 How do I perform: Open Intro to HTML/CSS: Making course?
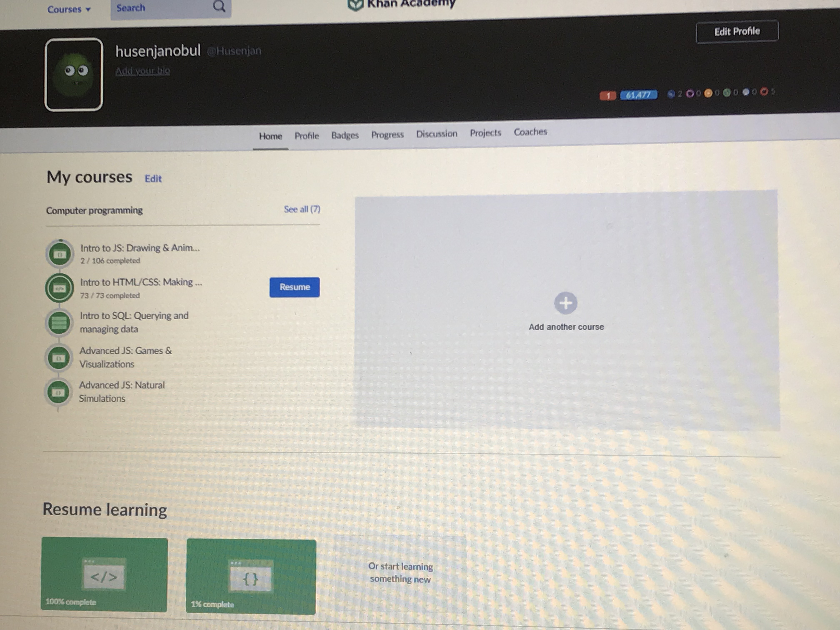point(141,282)
